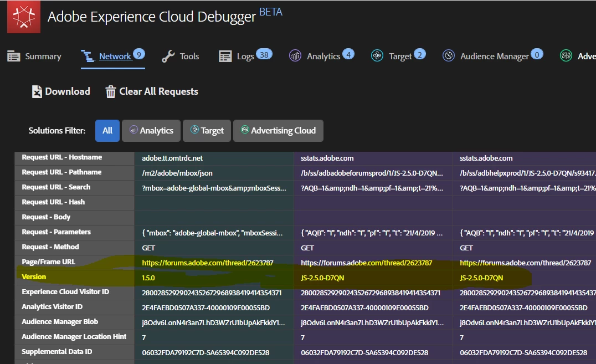Click the Tools wrench icon

pyautogui.click(x=168, y=57)
